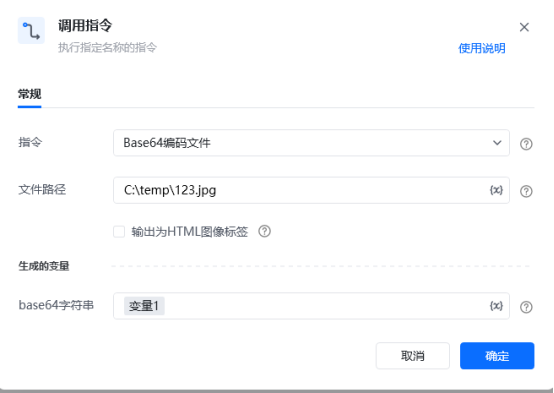
Task: Click the 文件路径 field label
Action: [42, 189]
